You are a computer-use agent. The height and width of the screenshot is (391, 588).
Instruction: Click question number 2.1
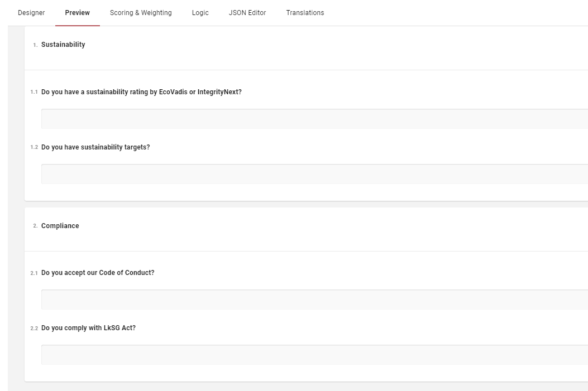point(34,273)
